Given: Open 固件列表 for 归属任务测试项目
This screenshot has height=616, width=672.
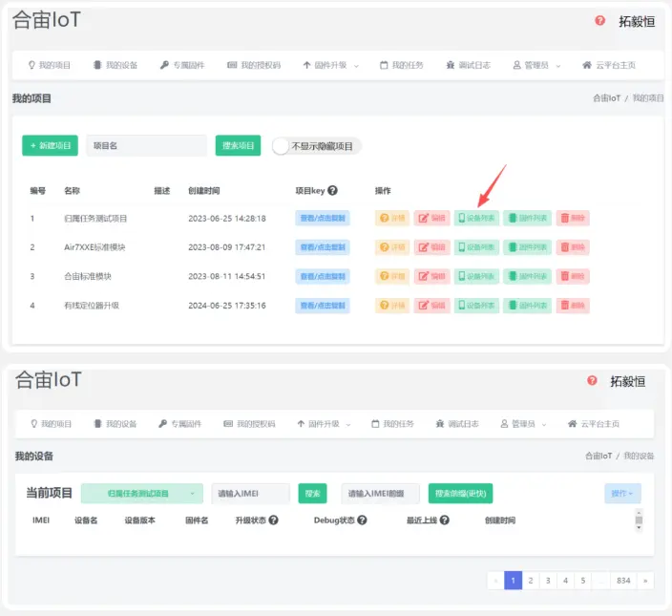Looking at the screenshot, I should click(x=527, y=218).
